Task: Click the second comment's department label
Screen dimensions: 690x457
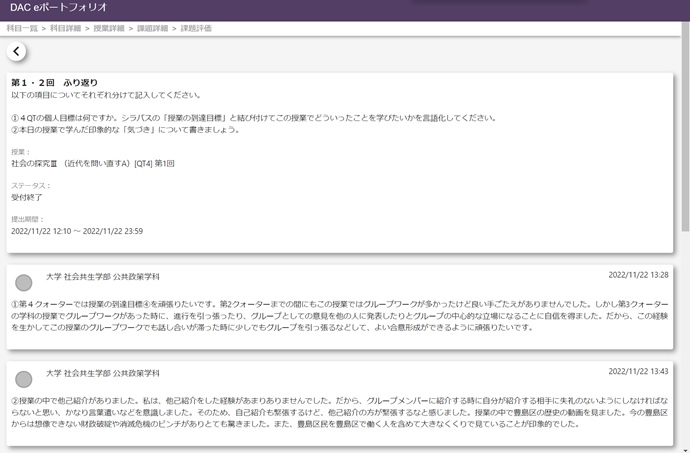Action: tap(103, 372)
